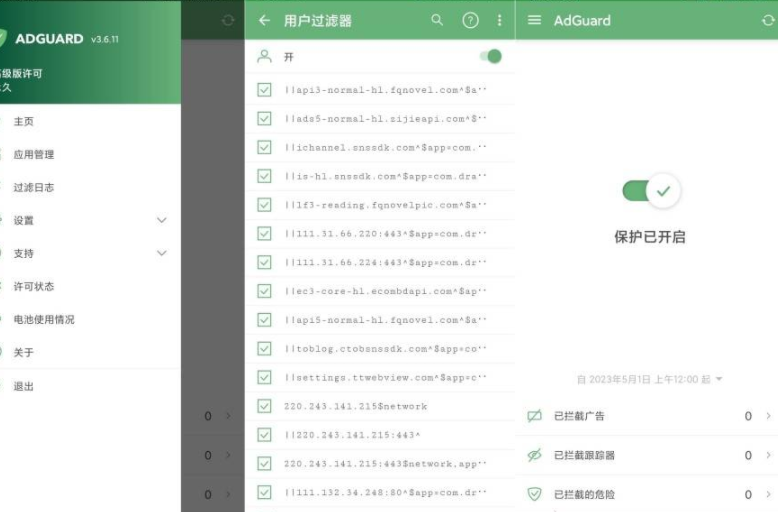This screenshot has width=778, height=512.
Task: Click the 已拦截跟踪器 statistics row label
Action: tap(584, 455)
